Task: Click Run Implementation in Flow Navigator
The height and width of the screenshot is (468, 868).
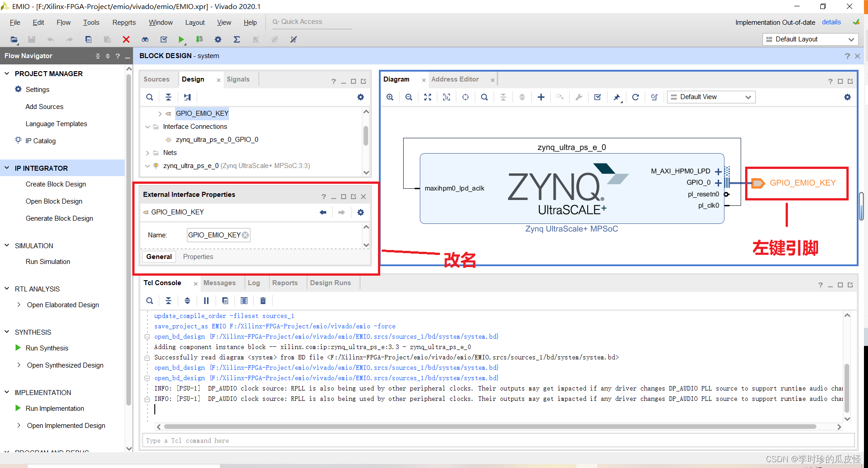Action: point(55,409)
